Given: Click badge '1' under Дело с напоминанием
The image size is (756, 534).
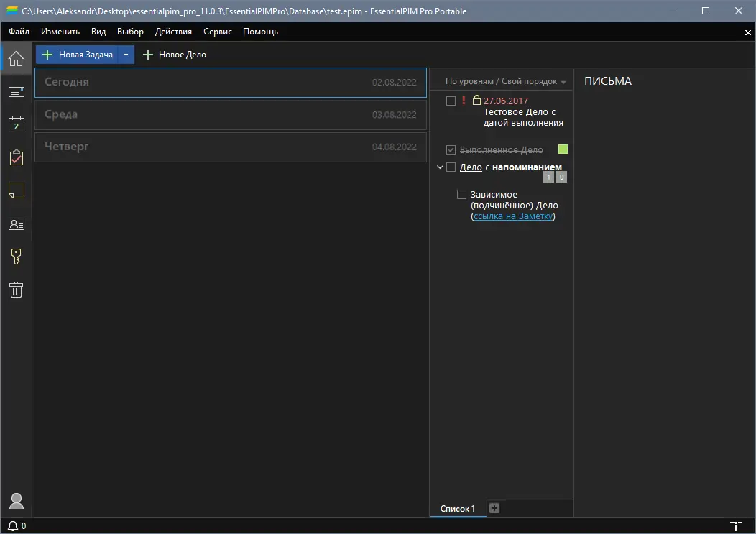Looking at the screenshot, I should point(548,177).
